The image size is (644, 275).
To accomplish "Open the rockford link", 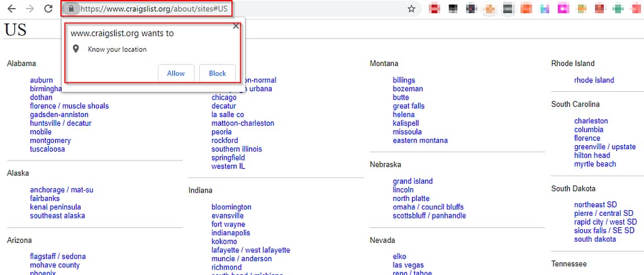I will coord(225,140).
